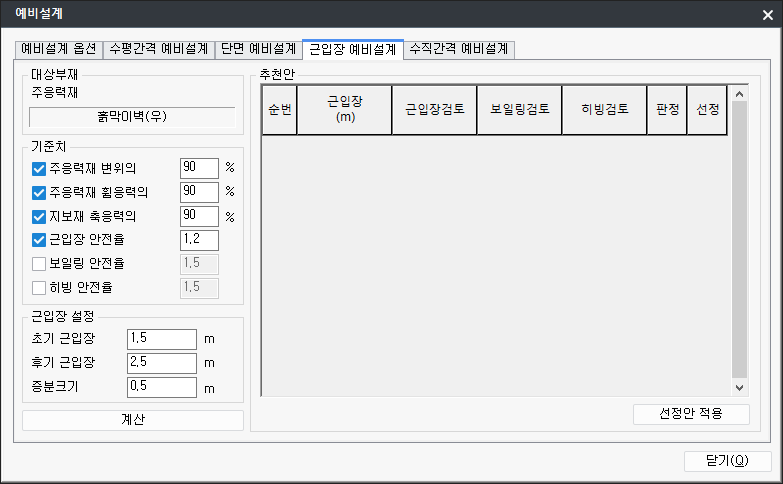Click the 선정안 적용 button
783x484 pixels.
691,414
